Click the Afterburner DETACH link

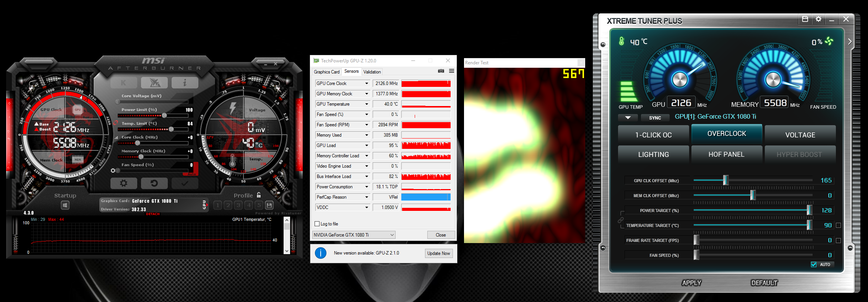[153, 214]
